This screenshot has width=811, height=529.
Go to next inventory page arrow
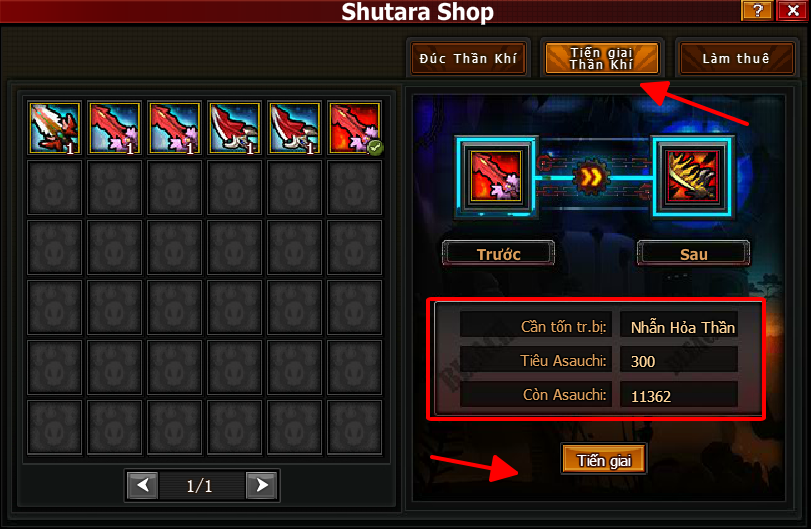[x=261, y=485]
